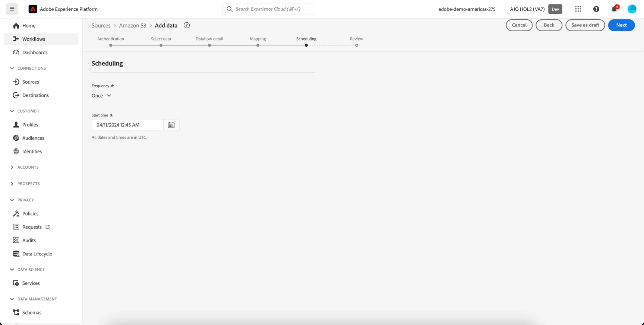The height and width of the screenshot is (325, 644).
Task: Collapse the CUSTOMER section
Action: pos(25,111)
